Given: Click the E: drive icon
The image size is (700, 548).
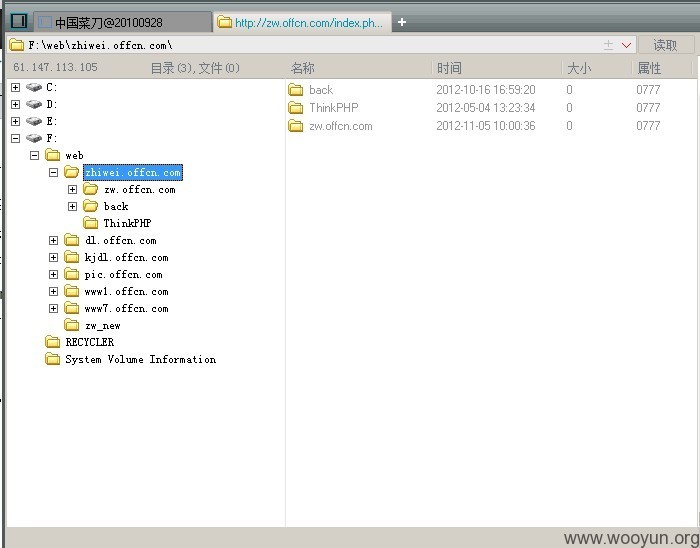Looking at the screenshot, I should pos(34,121).
